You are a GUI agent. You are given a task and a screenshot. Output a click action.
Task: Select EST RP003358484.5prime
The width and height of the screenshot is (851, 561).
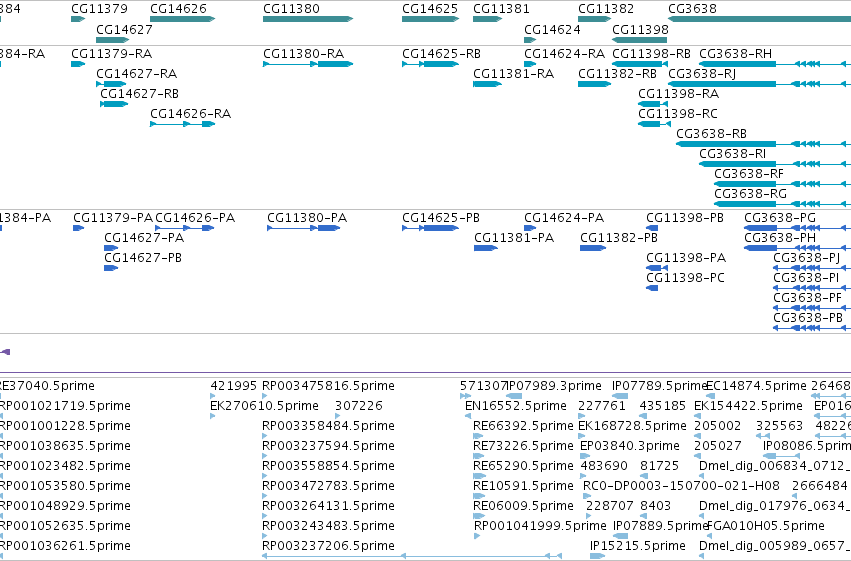point(265,436)
